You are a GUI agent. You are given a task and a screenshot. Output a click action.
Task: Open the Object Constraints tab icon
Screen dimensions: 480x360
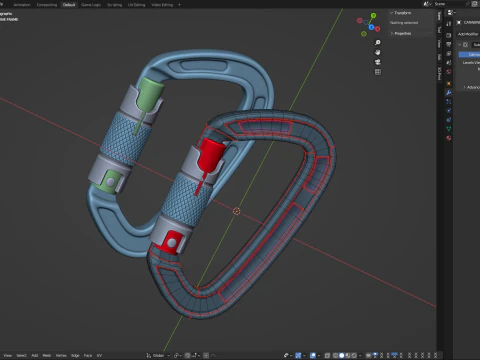(x=449, y=120)
